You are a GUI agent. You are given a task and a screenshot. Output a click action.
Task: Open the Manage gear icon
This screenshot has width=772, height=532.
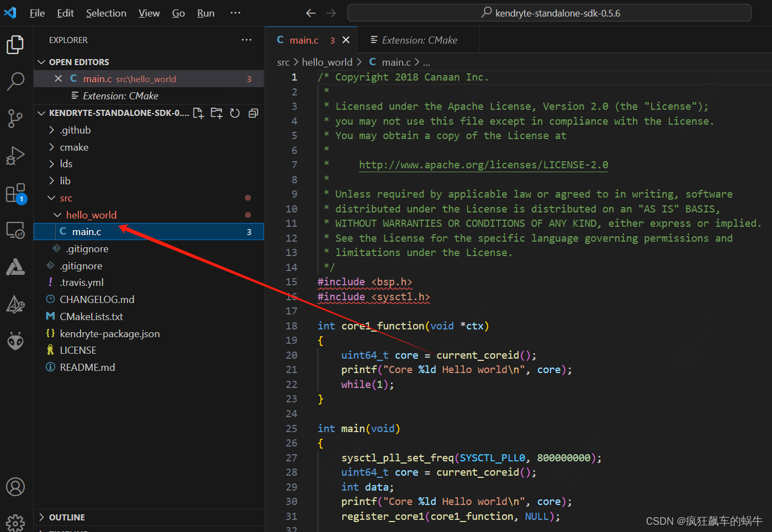coord(15,522)
